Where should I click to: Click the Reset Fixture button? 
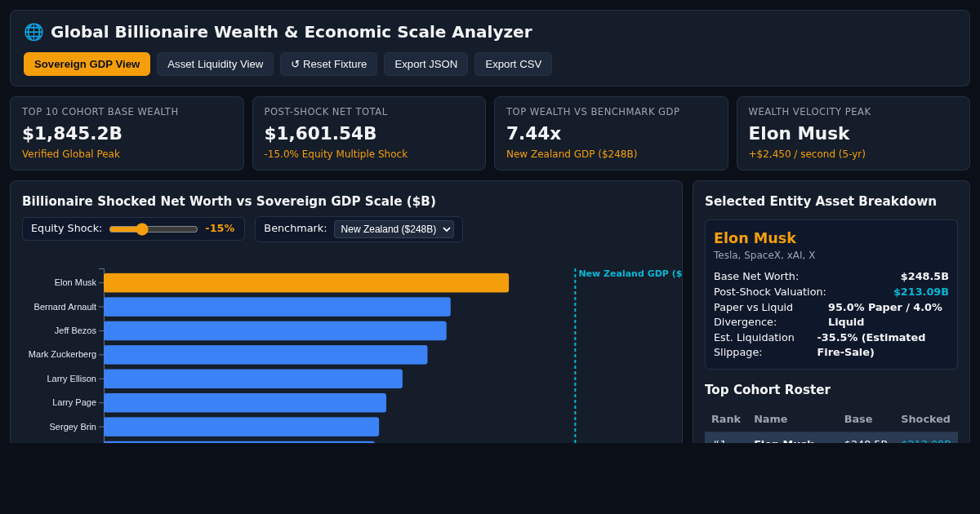point(328,64)
